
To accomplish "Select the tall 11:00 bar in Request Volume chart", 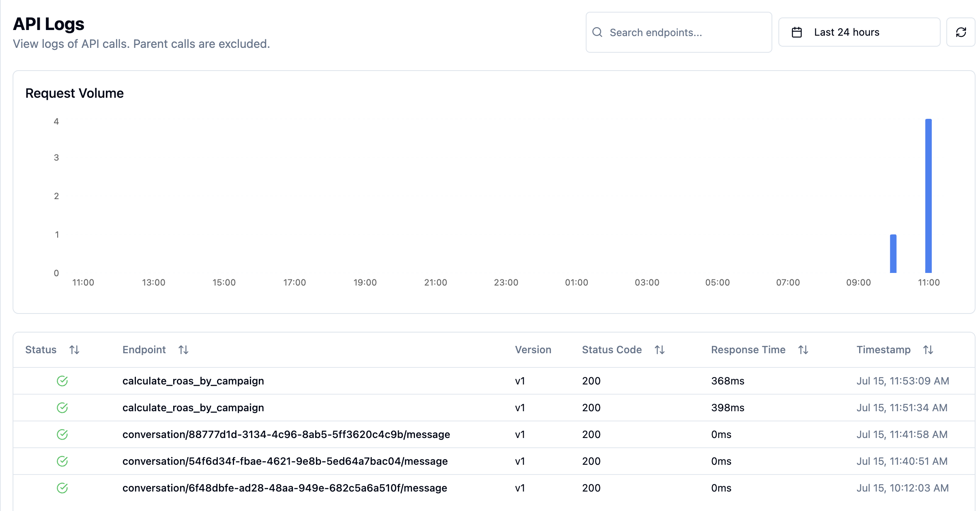I will (x=928, y=195).
